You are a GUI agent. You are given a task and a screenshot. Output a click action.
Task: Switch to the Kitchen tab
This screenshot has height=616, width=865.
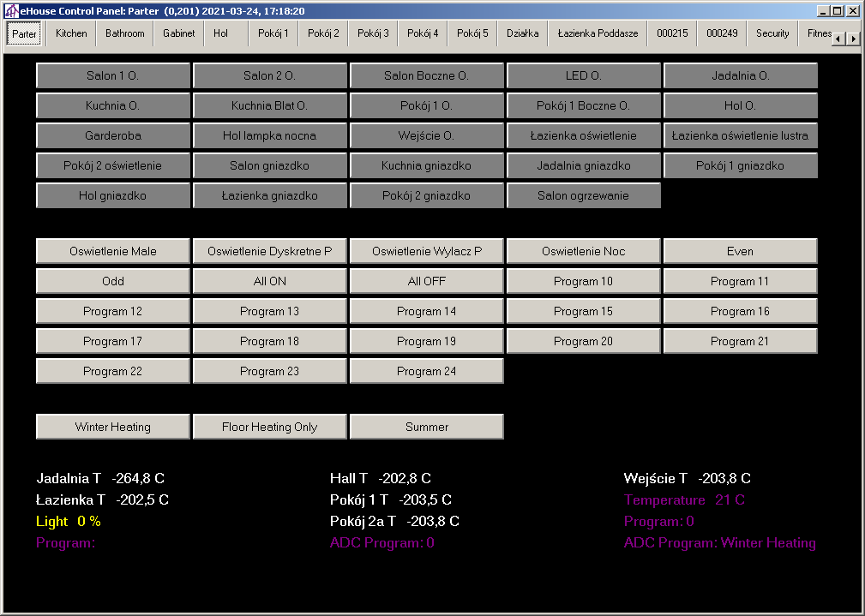coord(71,33)
